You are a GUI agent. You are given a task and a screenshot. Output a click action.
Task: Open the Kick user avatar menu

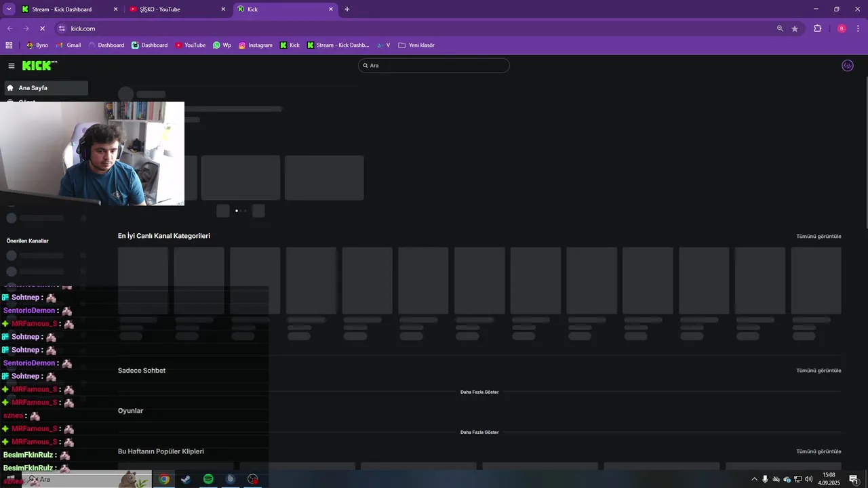pos(847,66)
